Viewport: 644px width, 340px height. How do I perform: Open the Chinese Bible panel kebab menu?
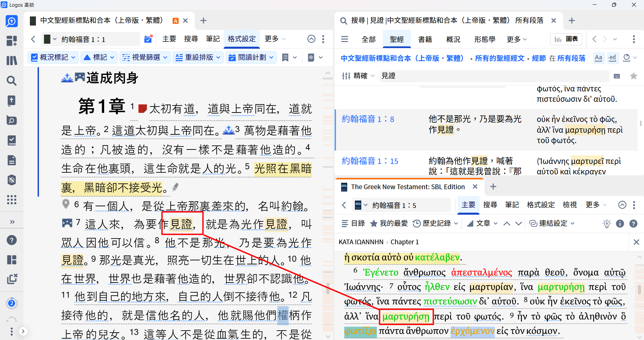[323, 39]
